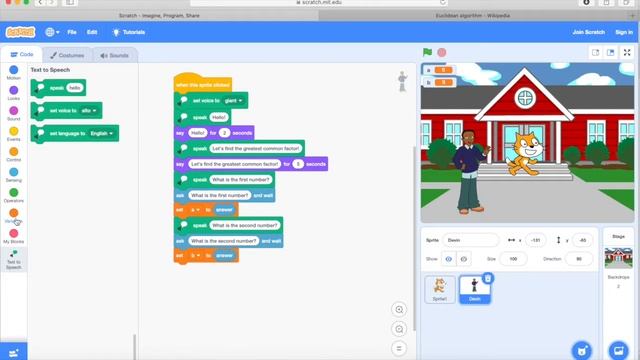Select the Events block category
Viewport: 640px width, 360px height.
13,134
